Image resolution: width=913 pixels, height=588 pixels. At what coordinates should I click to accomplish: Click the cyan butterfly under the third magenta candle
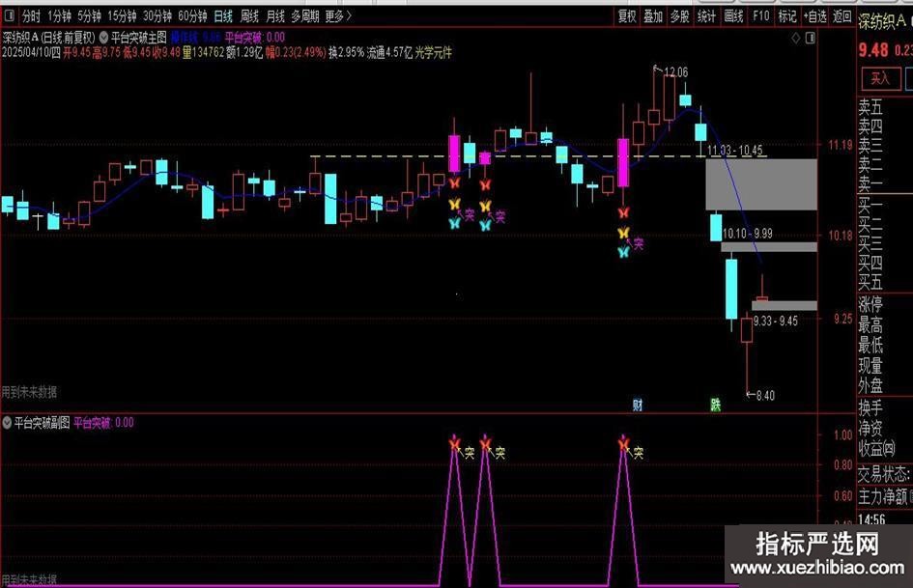[623, 252]
